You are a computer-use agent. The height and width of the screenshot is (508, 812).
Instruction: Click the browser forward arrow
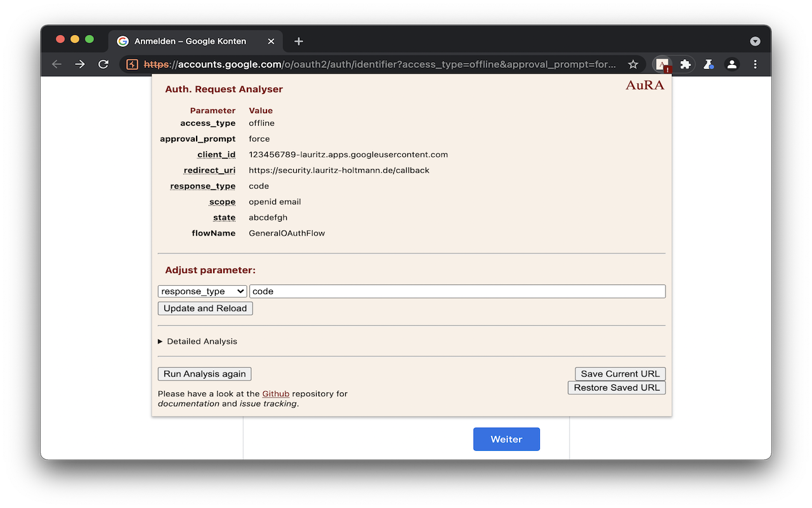click(80, 64)
